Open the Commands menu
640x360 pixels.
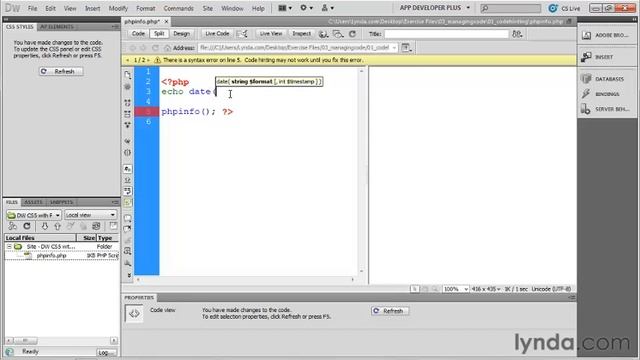click(x=178, y=8)
